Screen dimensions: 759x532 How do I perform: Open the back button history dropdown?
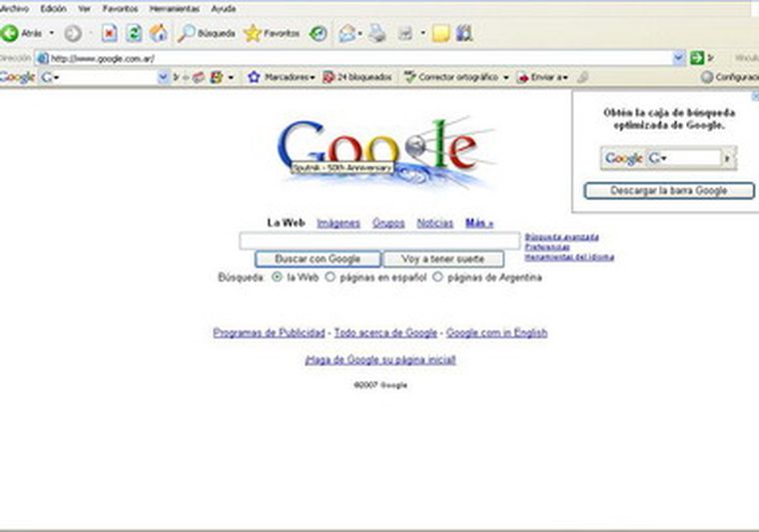tap(51, 33)
